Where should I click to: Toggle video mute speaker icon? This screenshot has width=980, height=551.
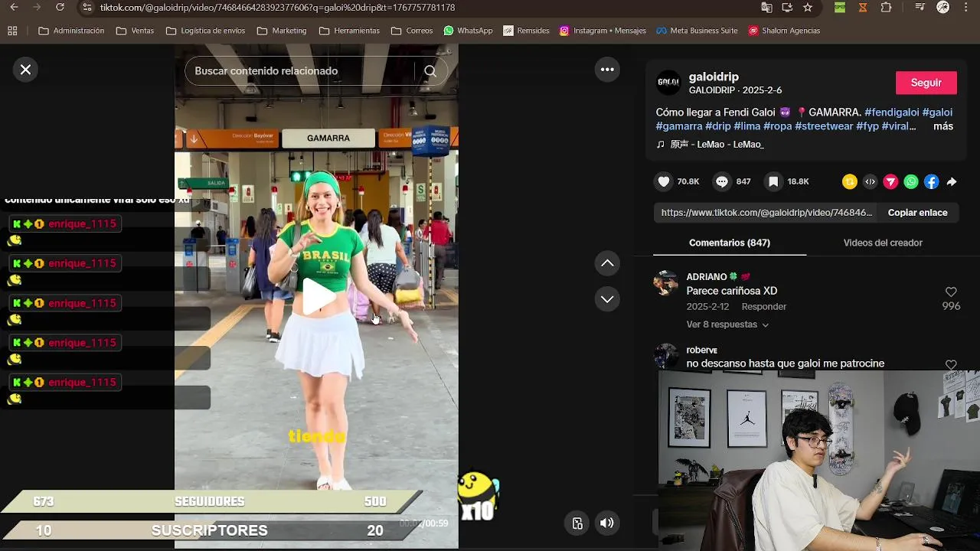pos(607,523)
